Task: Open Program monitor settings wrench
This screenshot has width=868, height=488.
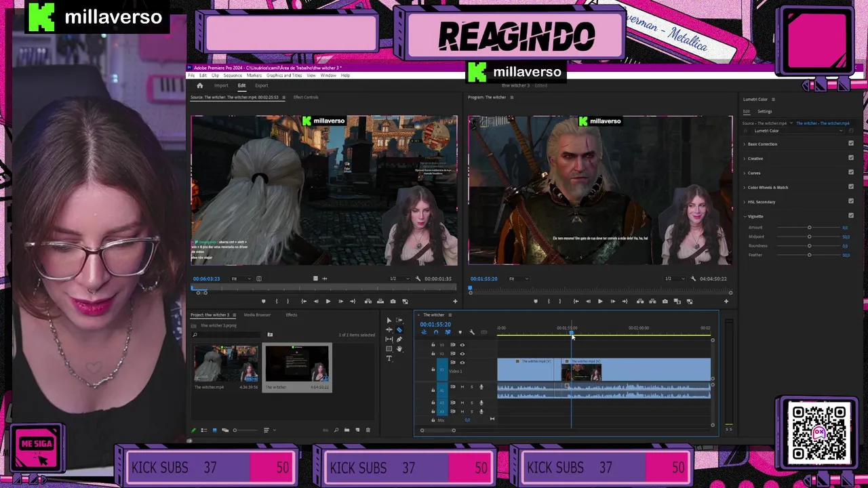Action: tap(693, 279)
